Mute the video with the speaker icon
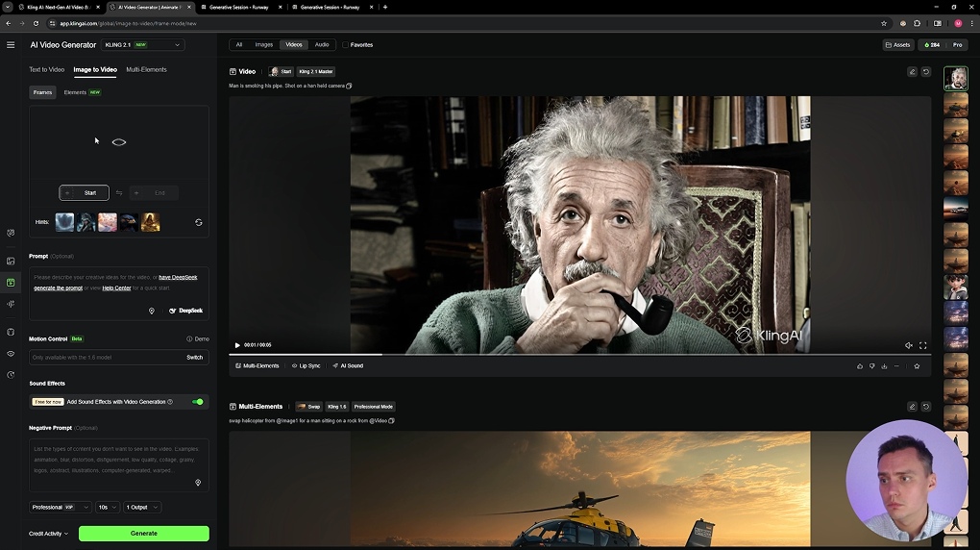The image size is (980, 550). point(909,345)
